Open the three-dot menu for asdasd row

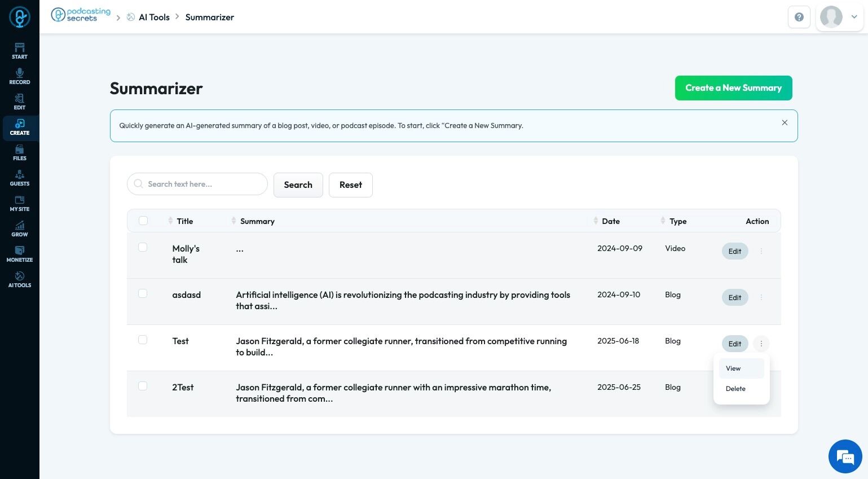761,297
